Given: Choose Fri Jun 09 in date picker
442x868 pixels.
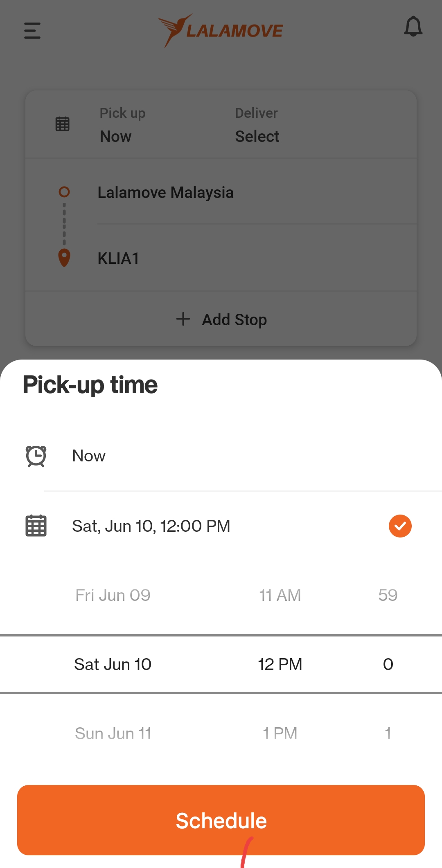Looking at the screenshot, I should pyautogui.click(x=113, y=595).
